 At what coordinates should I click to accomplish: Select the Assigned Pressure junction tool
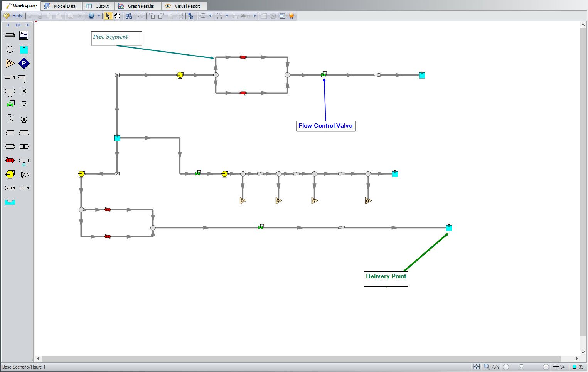24,63
